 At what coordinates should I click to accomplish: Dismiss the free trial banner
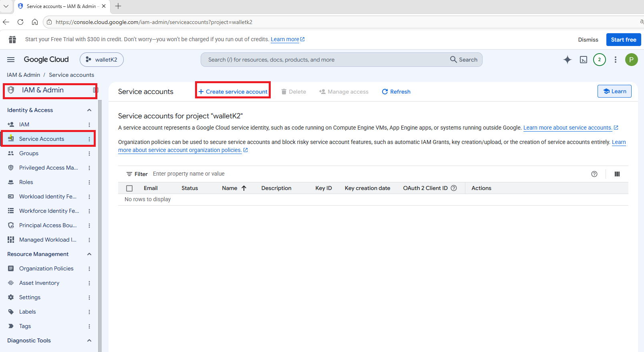point(588,40)
